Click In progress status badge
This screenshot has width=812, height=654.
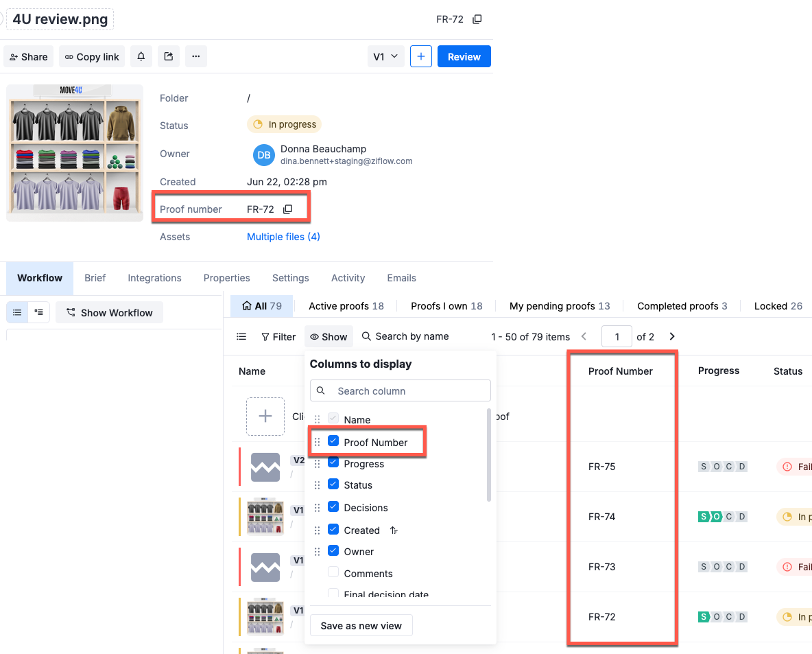tap(285, 124)
